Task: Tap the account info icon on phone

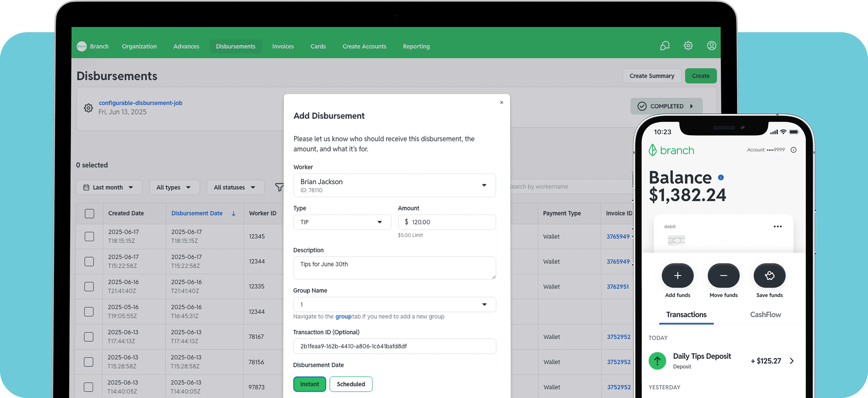Action: pos(794,150)
